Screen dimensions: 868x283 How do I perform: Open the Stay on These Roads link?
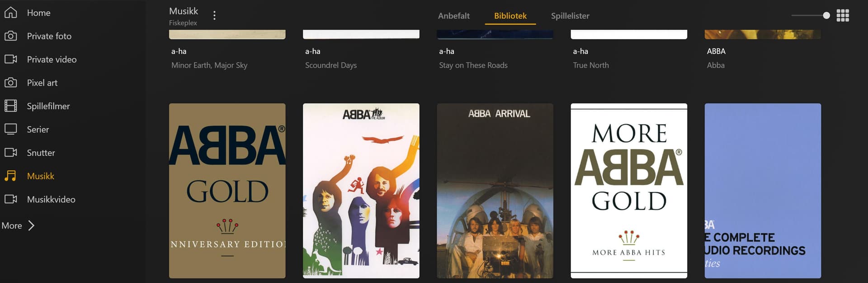(x=473, y=65)
